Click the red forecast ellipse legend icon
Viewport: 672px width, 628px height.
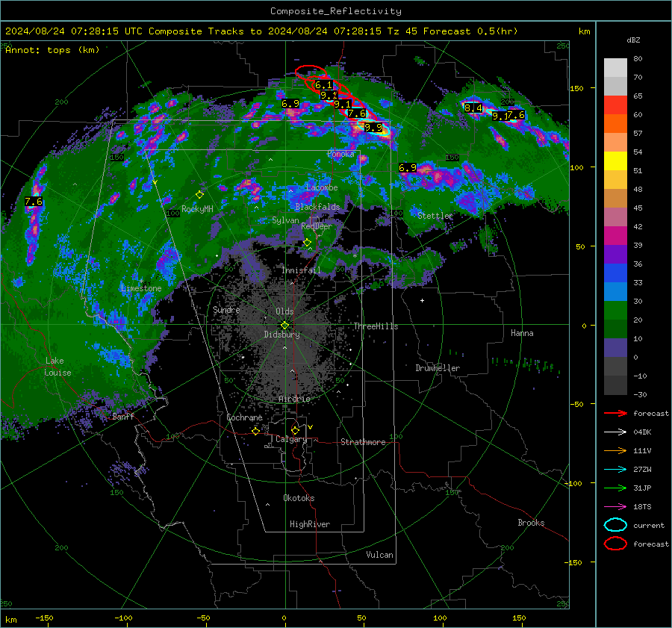615,544
